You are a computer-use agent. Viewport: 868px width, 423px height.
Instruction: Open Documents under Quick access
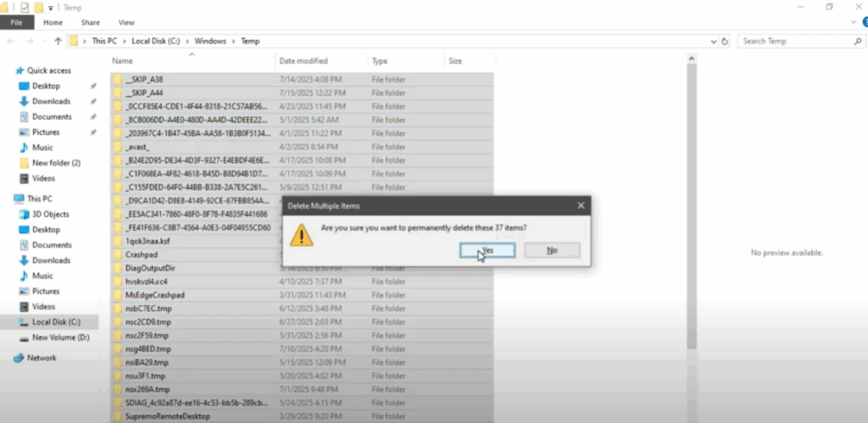pos(52,117)
